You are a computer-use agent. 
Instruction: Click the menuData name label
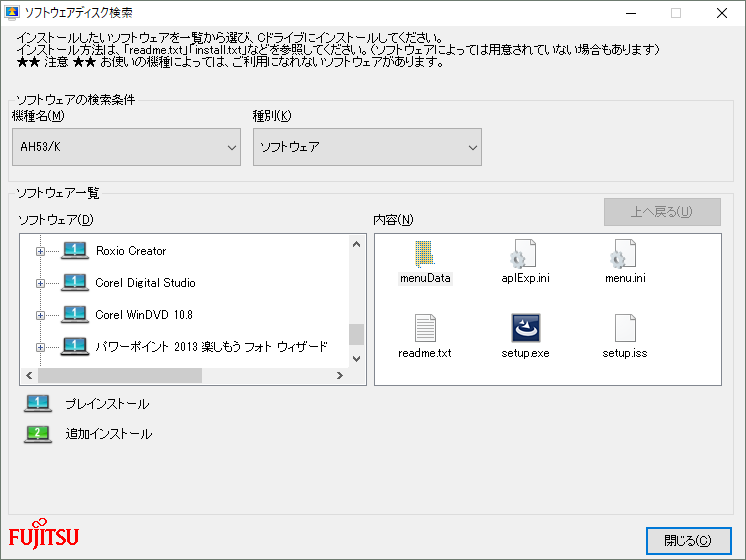click(x=425, y=278)
